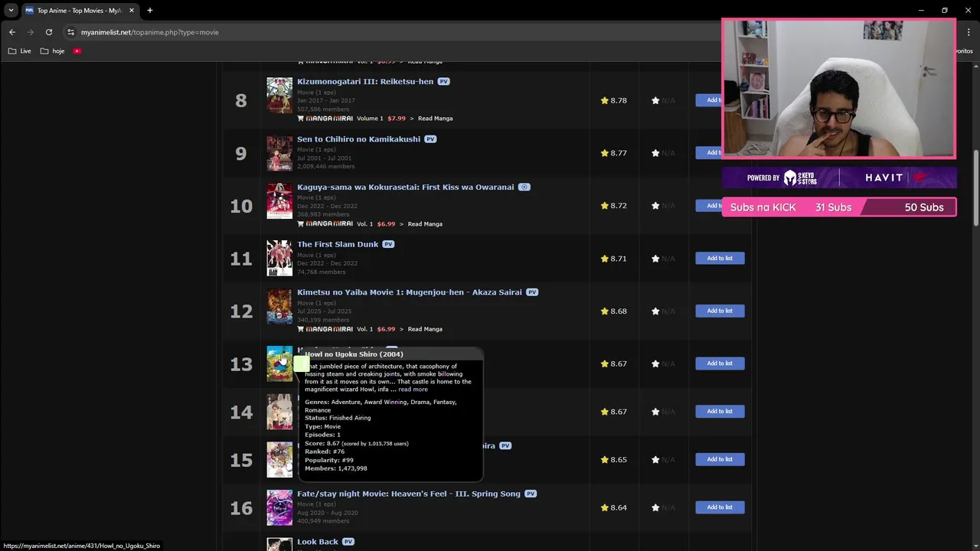Click score star for Kaguya-sama at 8.72
Viewport: 980px width, 551px height.
pyautogui.click(x=605, y=206)
